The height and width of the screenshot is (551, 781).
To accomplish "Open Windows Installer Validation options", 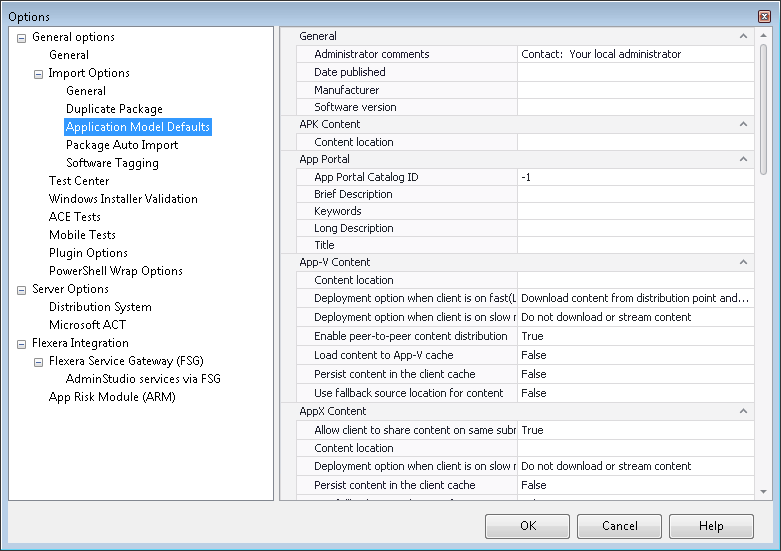I will pos(123,199).
